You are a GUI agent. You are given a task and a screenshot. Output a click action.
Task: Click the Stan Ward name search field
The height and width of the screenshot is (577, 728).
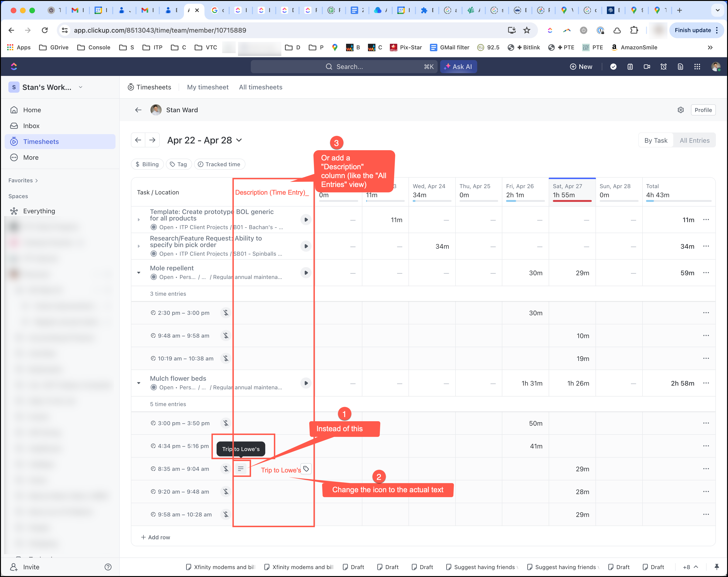click(x=183, y=110)
